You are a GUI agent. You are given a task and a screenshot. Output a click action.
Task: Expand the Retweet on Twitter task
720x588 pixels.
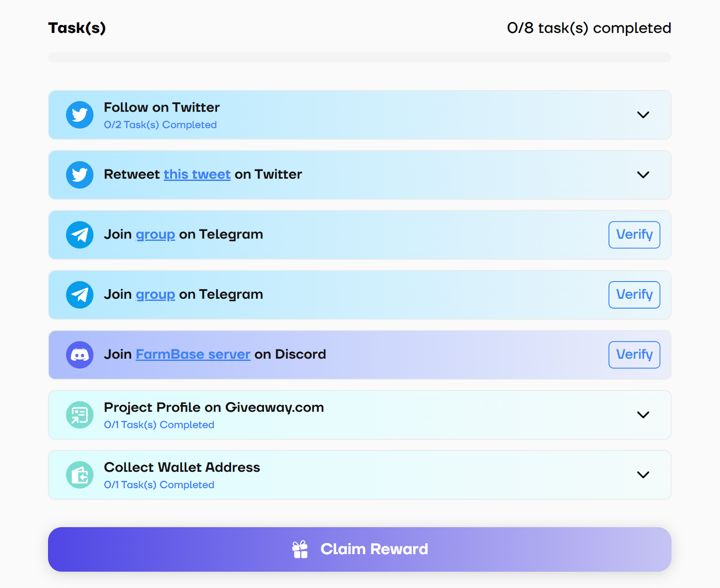pos(643,175)
